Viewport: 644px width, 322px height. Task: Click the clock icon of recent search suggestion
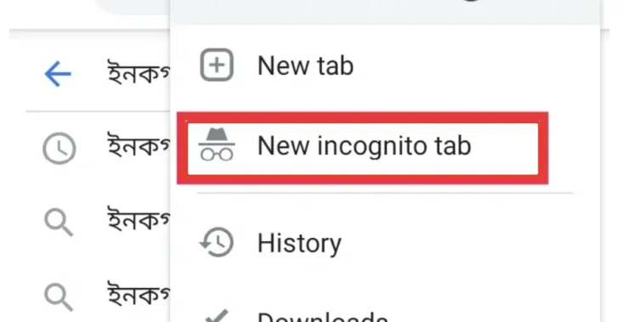coord(59,148)
